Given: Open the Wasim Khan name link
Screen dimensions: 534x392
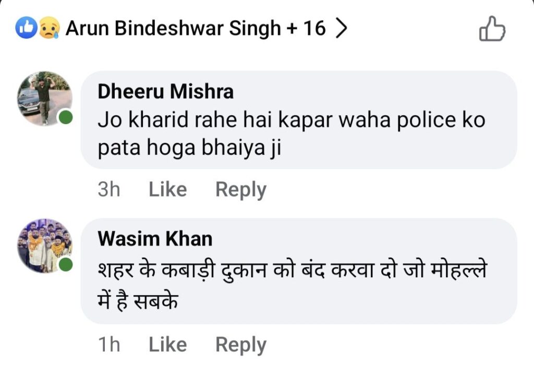Looking at the screenshot, I should click(x=155, y=239).
